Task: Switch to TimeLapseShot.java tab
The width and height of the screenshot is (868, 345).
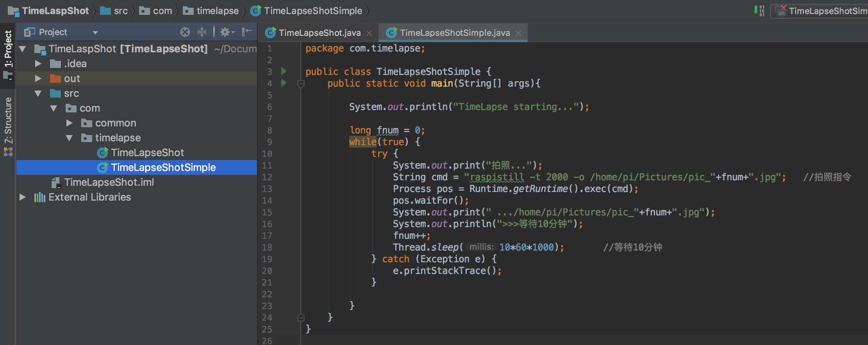Action: click(x=319, y=33)
